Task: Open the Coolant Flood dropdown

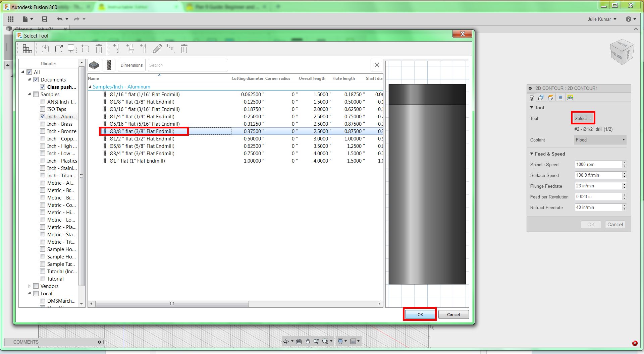Action: tap(600, 140)
